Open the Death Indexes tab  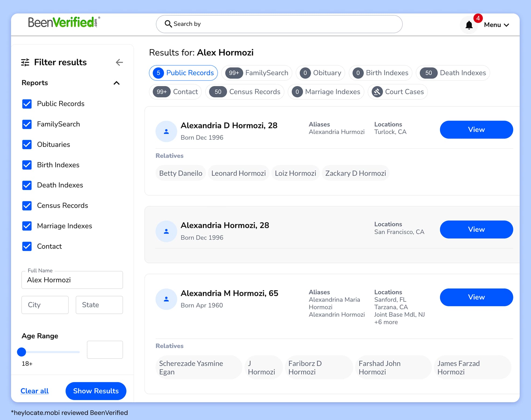click(x=453, y=73)
